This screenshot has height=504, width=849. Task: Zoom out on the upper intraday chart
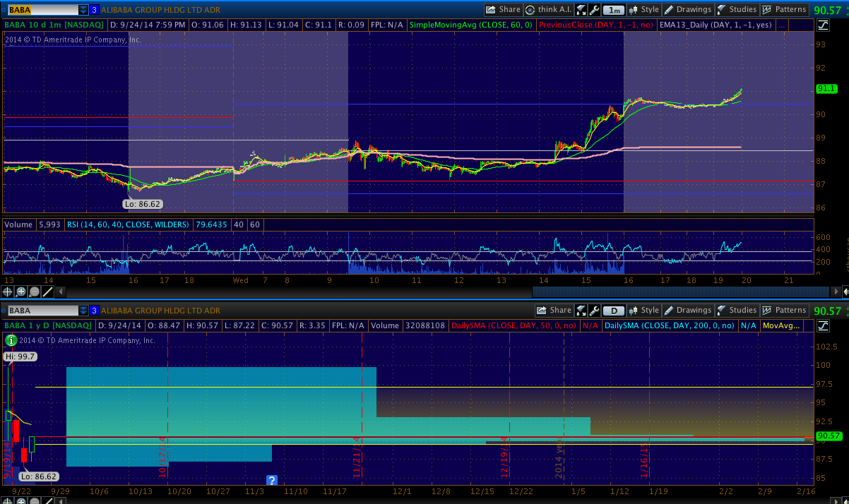tap(35, 292)
